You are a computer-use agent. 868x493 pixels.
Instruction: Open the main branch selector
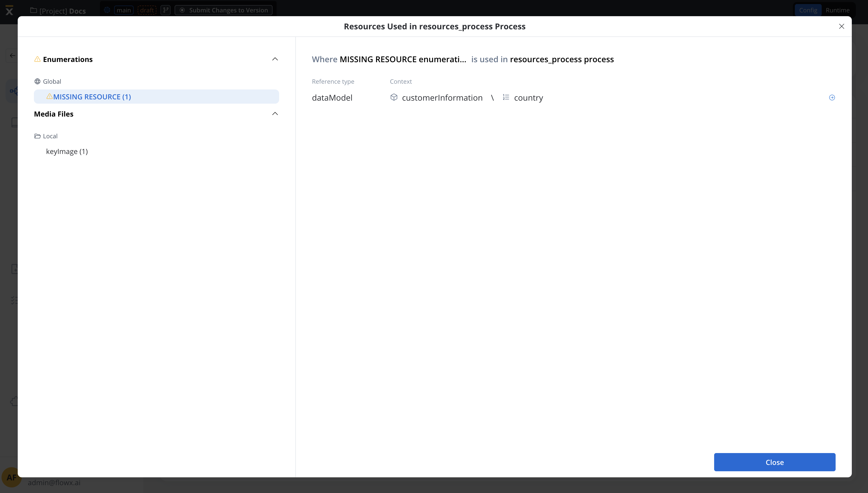pos(124,10)
